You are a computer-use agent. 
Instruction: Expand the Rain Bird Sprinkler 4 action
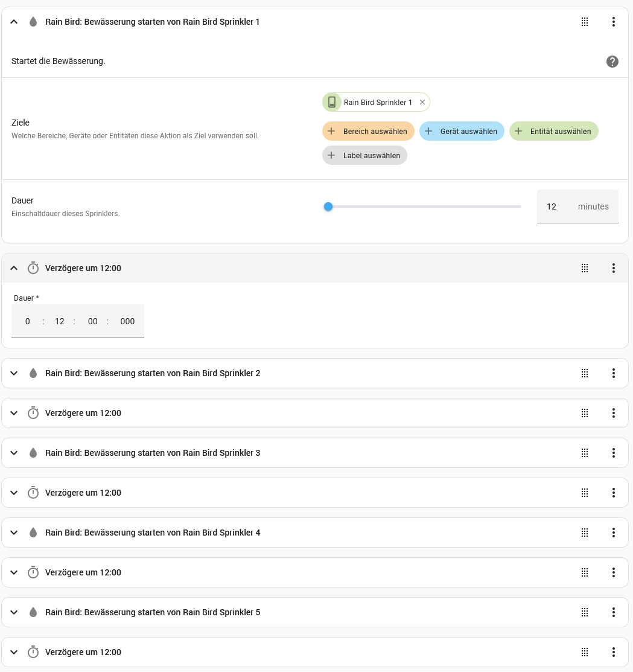tap(14, 533)
